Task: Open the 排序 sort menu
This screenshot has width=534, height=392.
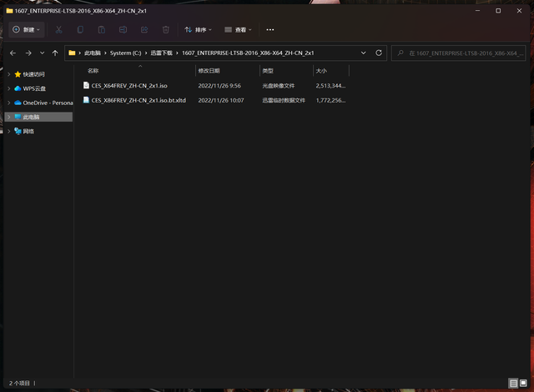Action: (x=198, y=30)
